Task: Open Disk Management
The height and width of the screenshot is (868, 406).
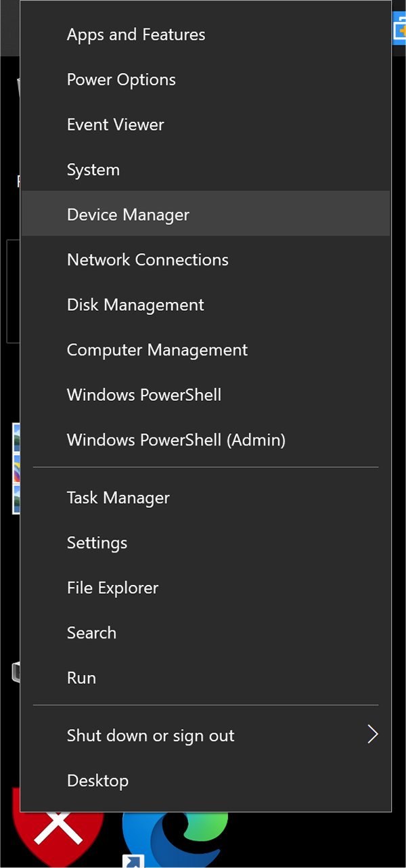Action: coord(135,305)
